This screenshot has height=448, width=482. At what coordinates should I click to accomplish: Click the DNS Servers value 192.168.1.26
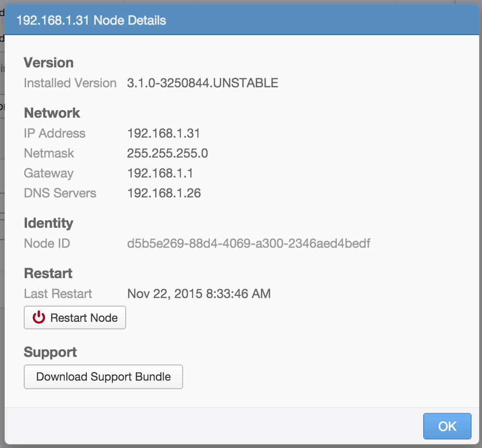click(164, 193)
